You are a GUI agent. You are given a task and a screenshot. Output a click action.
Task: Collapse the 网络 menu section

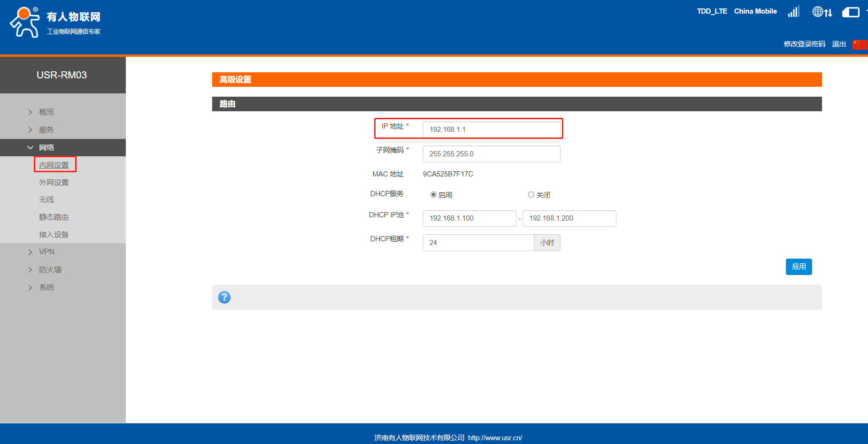pyautogui.click(x=46, y=147)
